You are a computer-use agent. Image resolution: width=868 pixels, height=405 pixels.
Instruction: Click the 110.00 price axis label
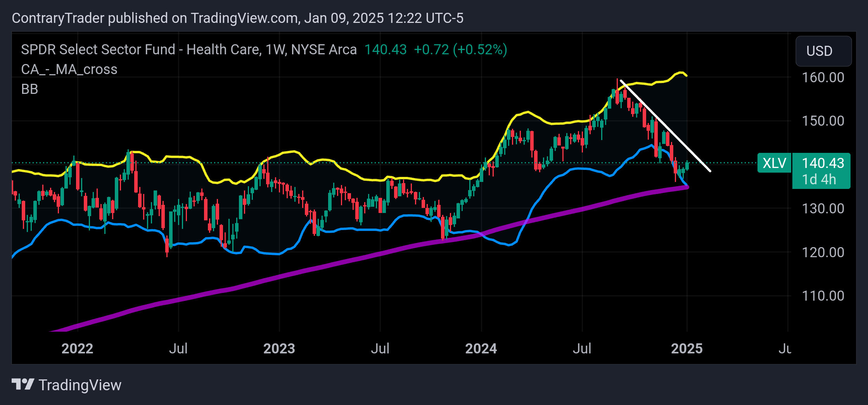(x=823, y=296)
